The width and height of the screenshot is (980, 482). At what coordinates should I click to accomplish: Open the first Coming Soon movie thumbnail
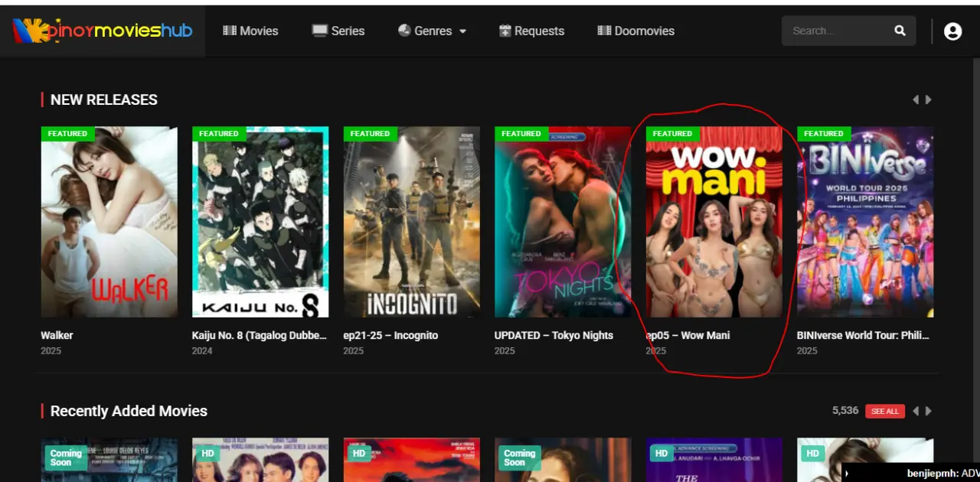click(109, 460)
